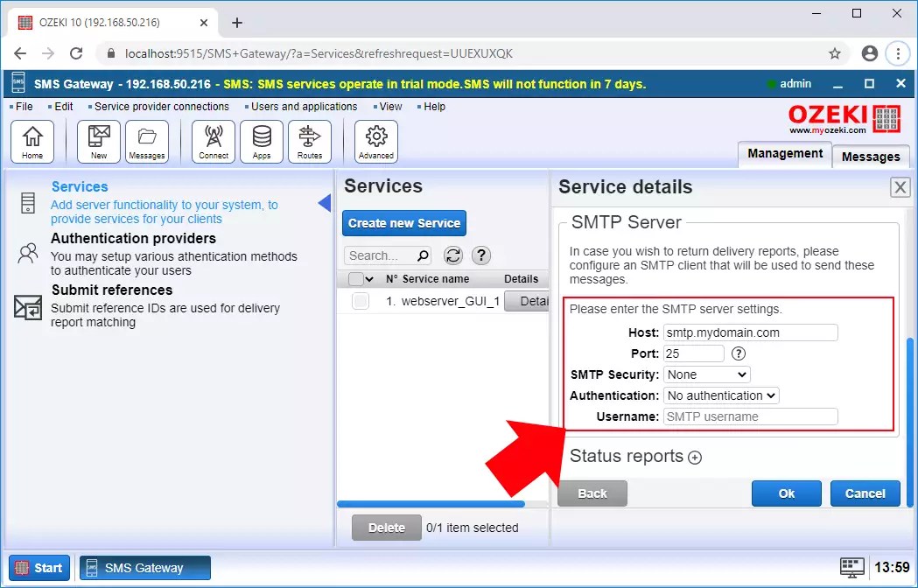Switch to the Messages tab
Screen dimensions: 918x588
click(870, 157)
